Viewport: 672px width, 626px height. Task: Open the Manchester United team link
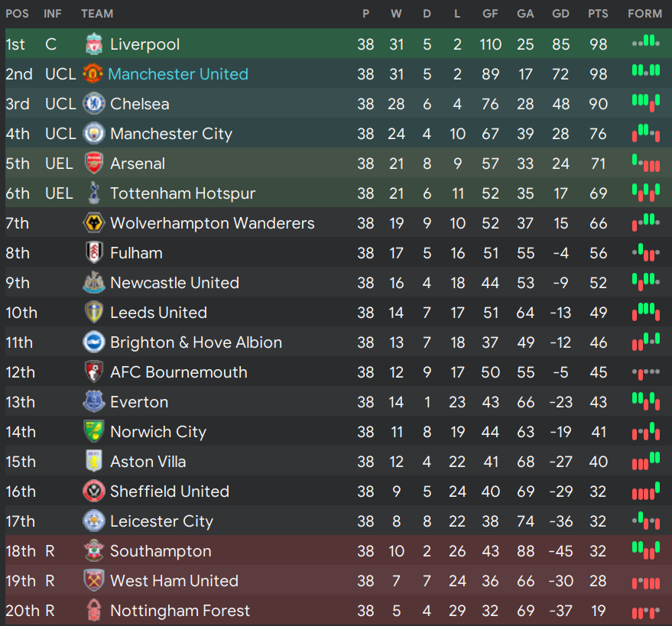(178, 74)
